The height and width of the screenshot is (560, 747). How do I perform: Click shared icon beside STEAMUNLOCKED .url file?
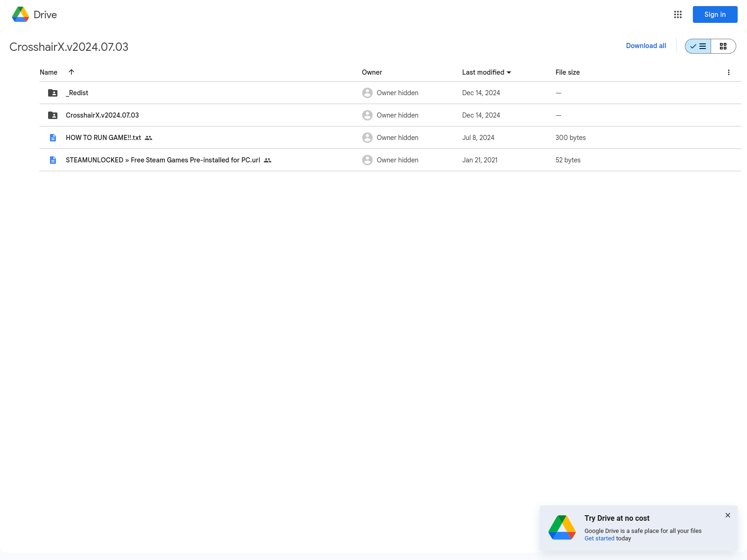[268, 160]
